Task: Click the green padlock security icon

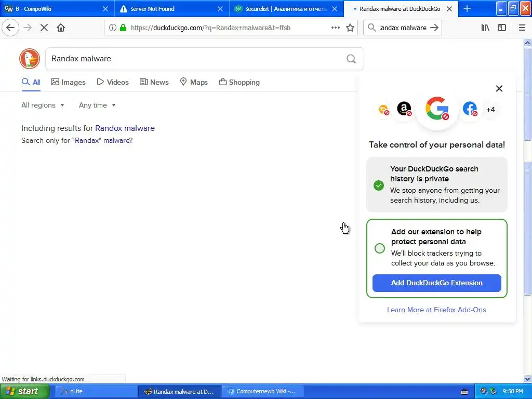Action: tap(123, 28)
